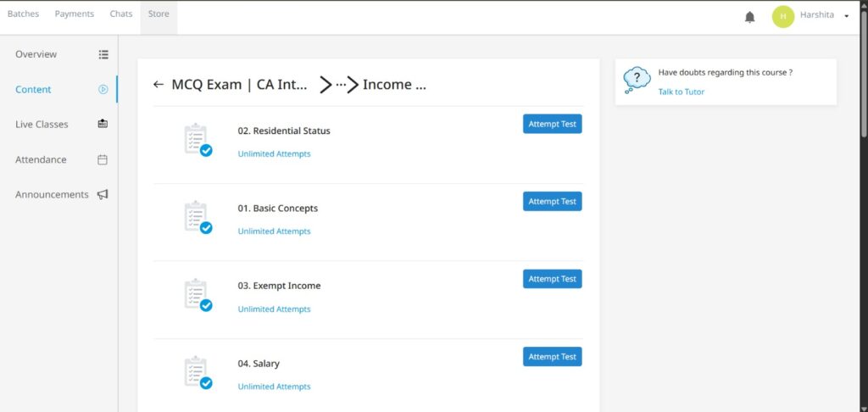Switch to the Payments tab
The width and height of the screenshot is (868, 412).
(x=75, y=14)
